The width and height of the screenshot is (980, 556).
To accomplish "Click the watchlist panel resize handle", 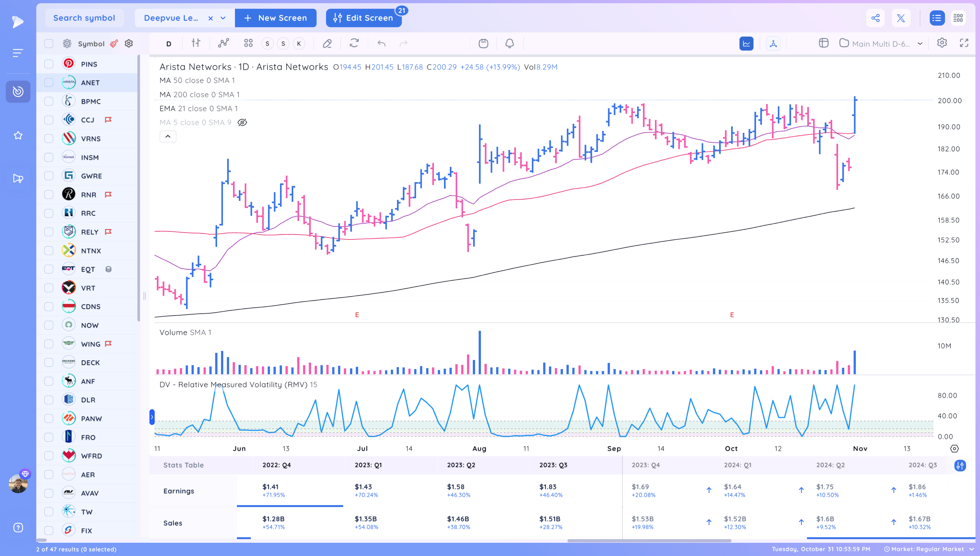I will pos(144,296).
